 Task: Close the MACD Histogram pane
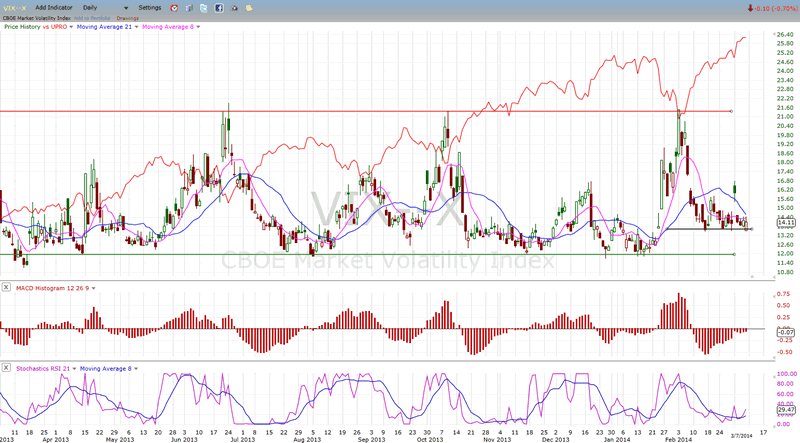click(6, 288)
